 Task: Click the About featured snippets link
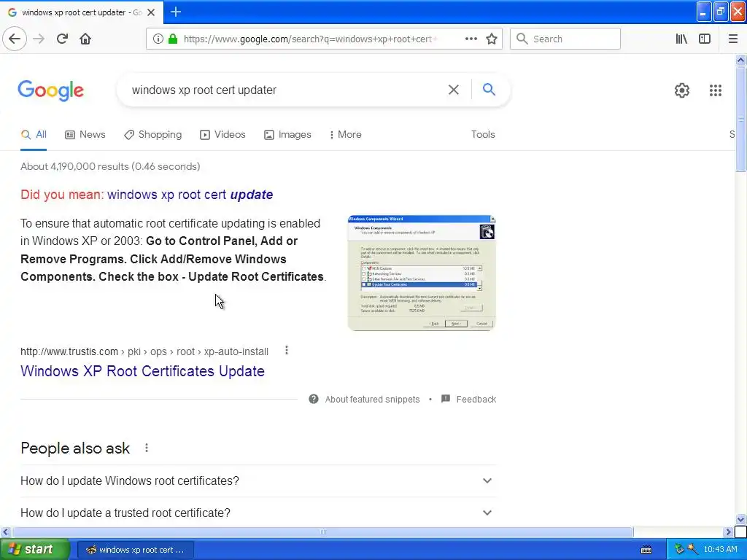pos(372,399)
